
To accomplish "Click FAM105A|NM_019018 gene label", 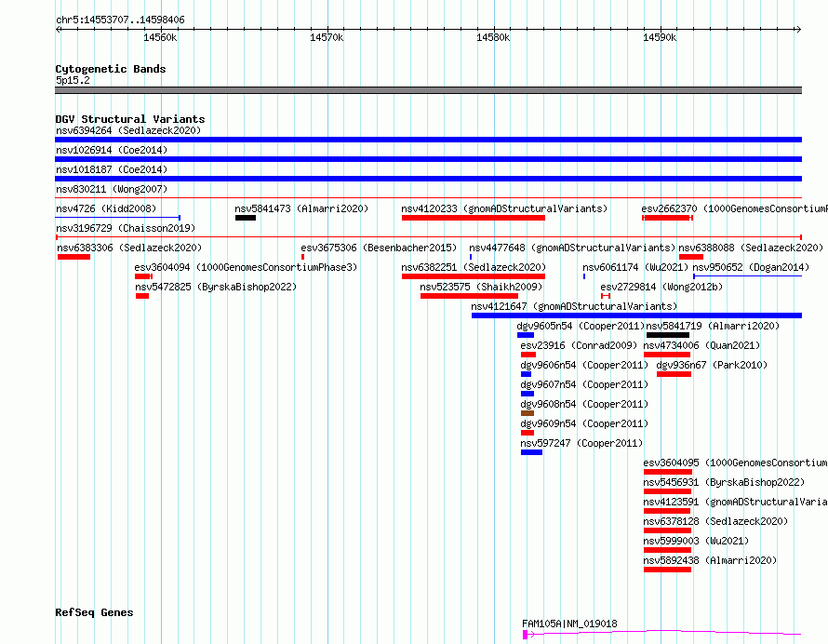I will point(569,624).
